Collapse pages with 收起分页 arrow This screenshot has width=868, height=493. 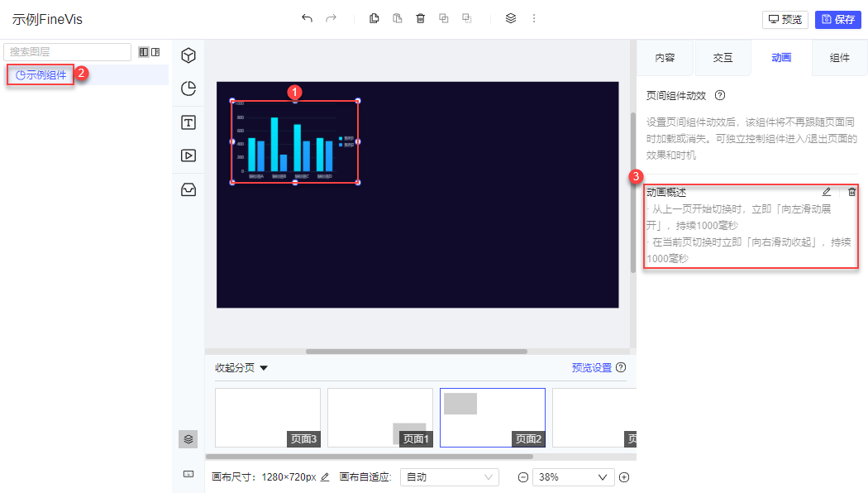(x=264, y=368)
